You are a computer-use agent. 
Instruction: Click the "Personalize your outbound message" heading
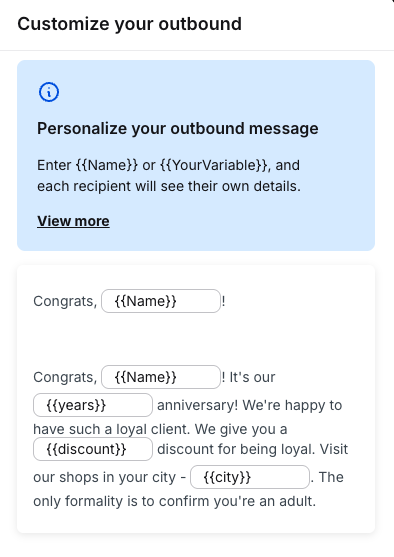[178, 128]
